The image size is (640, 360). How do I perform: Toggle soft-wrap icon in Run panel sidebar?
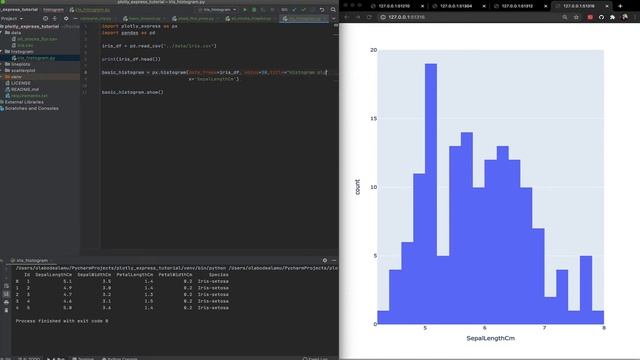tap(6, 286)
